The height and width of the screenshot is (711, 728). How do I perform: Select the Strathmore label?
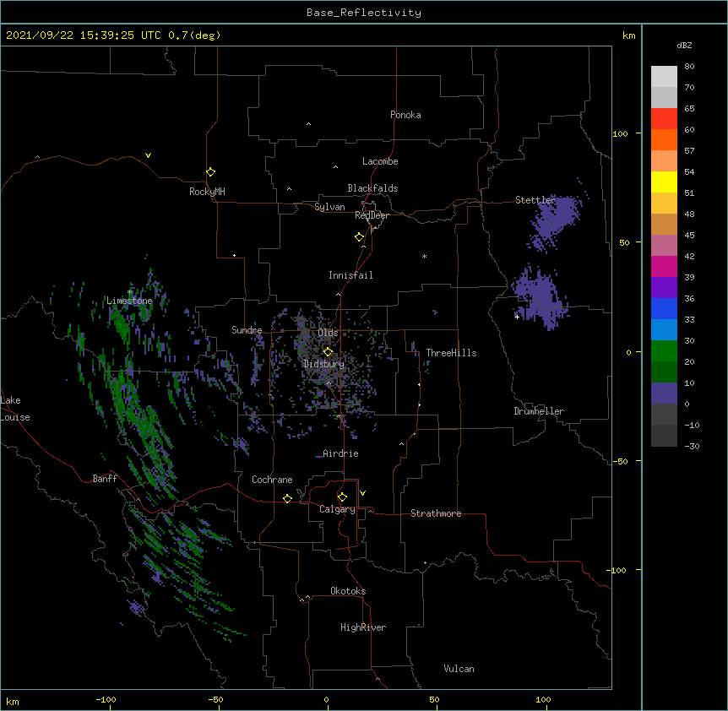tap(436, 513)
